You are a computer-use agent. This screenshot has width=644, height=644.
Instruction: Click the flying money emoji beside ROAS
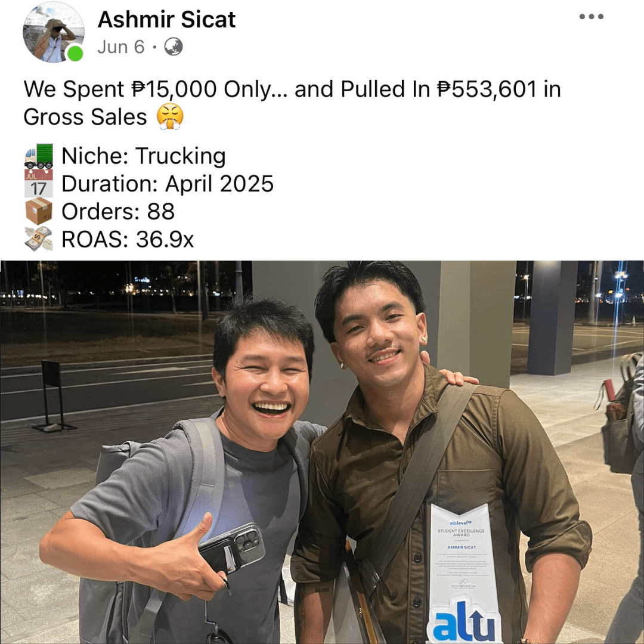(39, 239)
